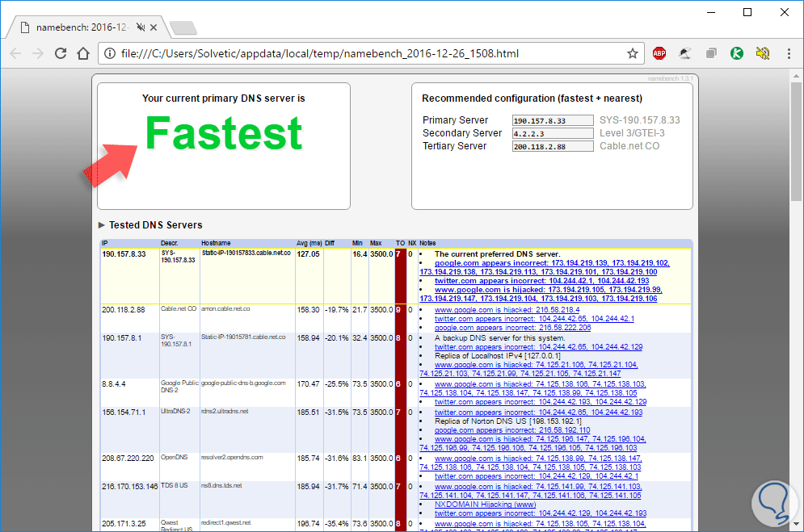
Task: Click the average 127.05 ms value
Action: coord(308,254)
